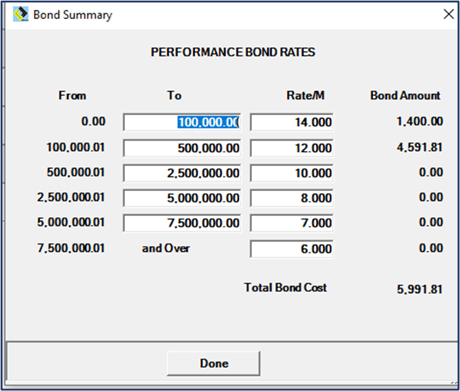The image size is (460, 391).
Task: Select the 8.000 rate field
Action: [292, 198]
